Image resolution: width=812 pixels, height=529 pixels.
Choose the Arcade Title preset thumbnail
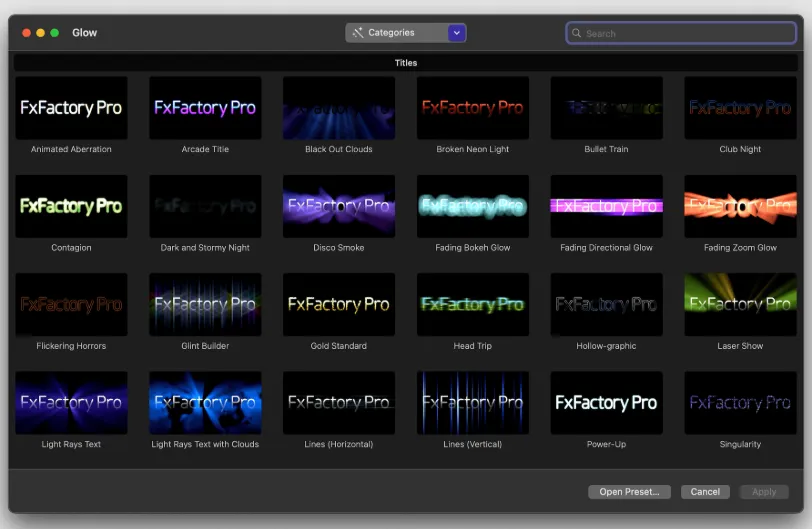pos(205,108)
